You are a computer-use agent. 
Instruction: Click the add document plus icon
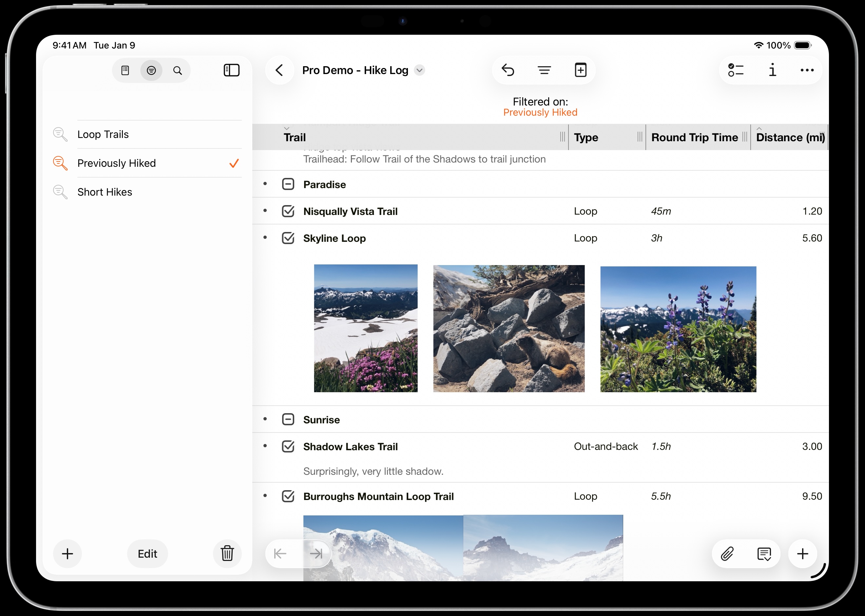point(580,70)
